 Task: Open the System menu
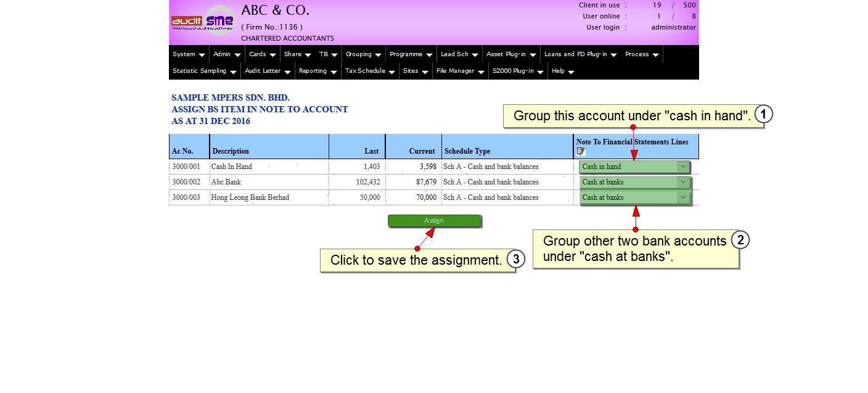189,54
